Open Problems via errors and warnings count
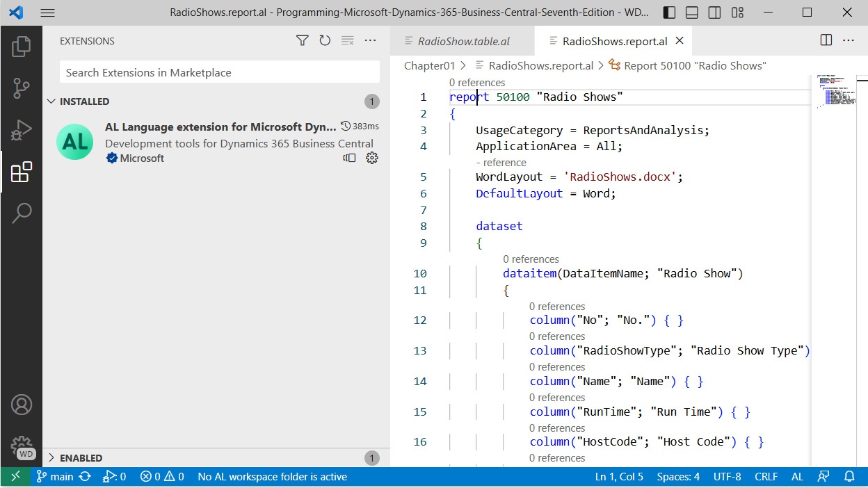Viewport: 868px width, 488px height. (x=162, y=477)
